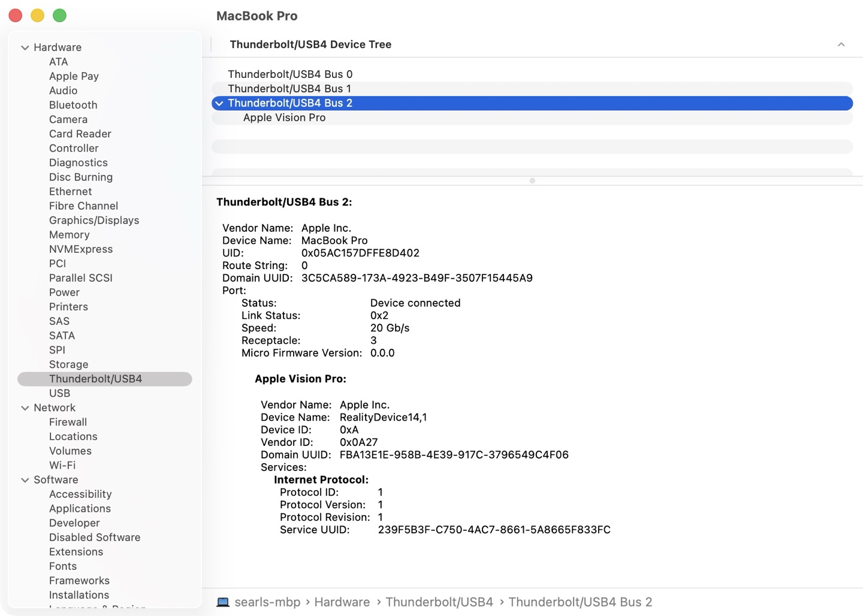Click Hardware in the bottom path bar
863x616 pixels.
tap(342, 602)
